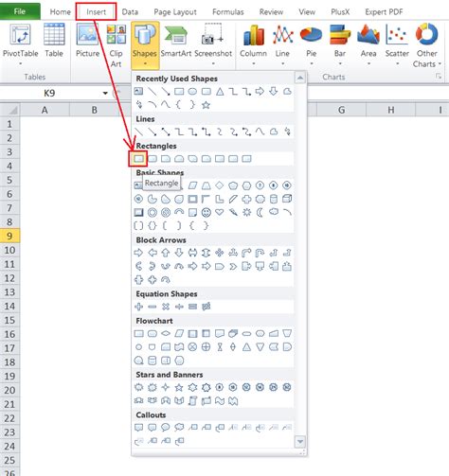Select the Flowchart Extract triangle shape
This screenshot has width=449, height=476.
(246, 347)
